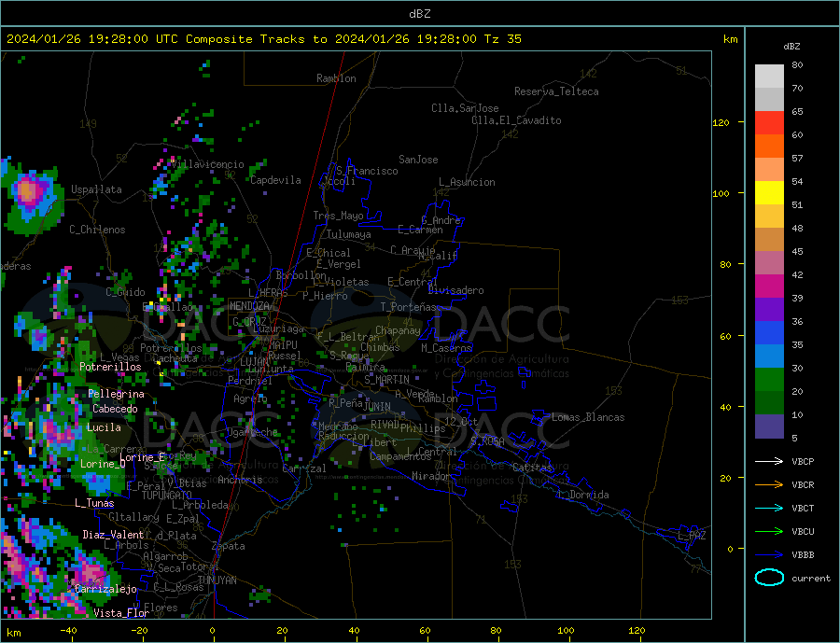The image size is (840, 643).
Task: Click the 'Zapata' map label
Action: 229,547
